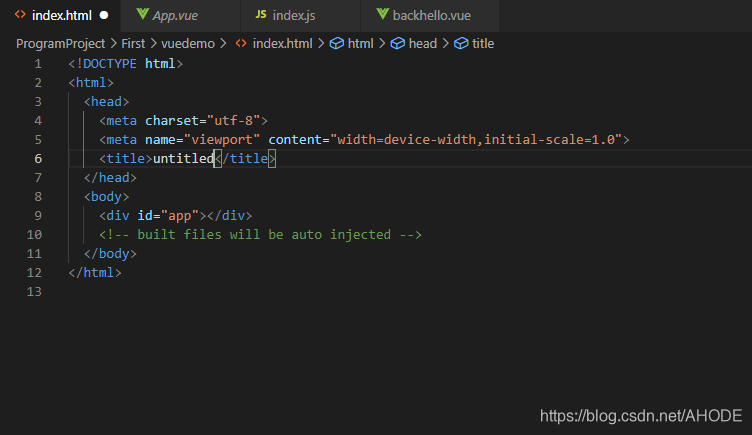Select vuedemo folder in the breadcrumb
752x435 pixels.
coord(188,44)
